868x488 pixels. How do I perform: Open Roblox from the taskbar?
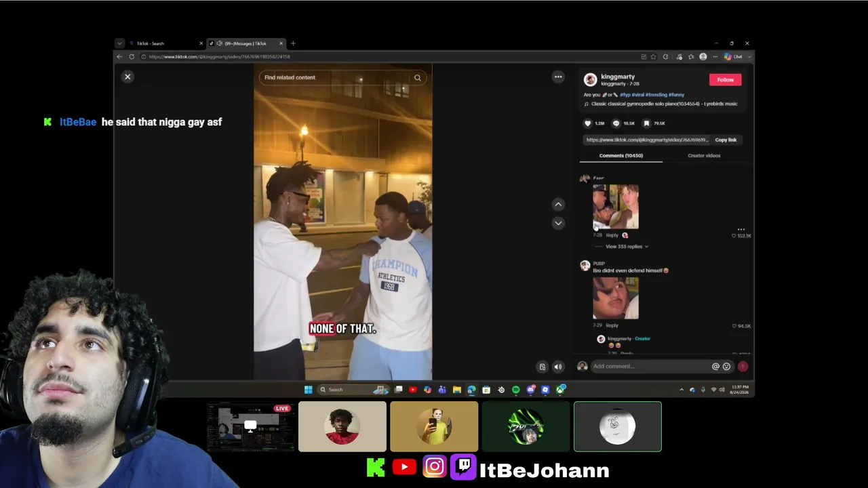(545, 390)
